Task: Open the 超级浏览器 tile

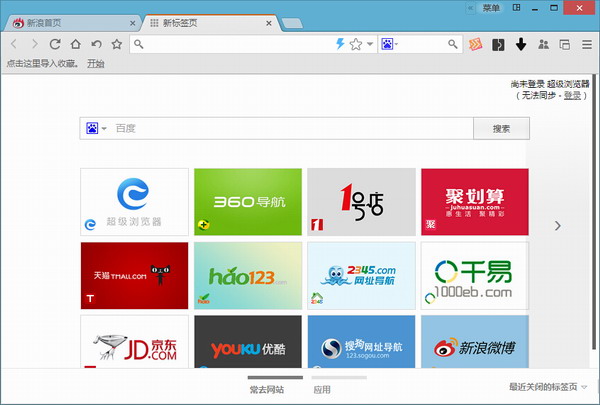Action: pos(134,202)
